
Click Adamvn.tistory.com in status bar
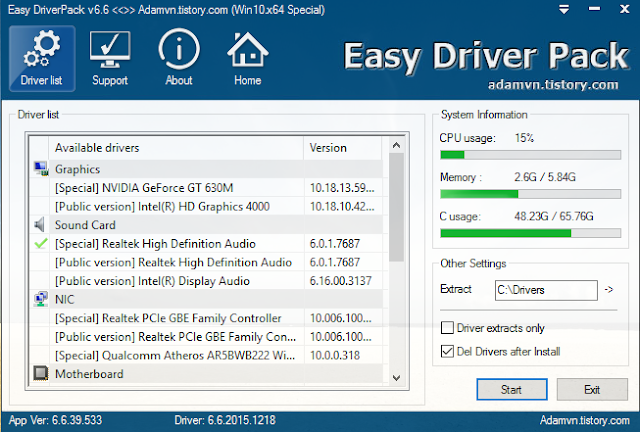[x=584, y=420]
